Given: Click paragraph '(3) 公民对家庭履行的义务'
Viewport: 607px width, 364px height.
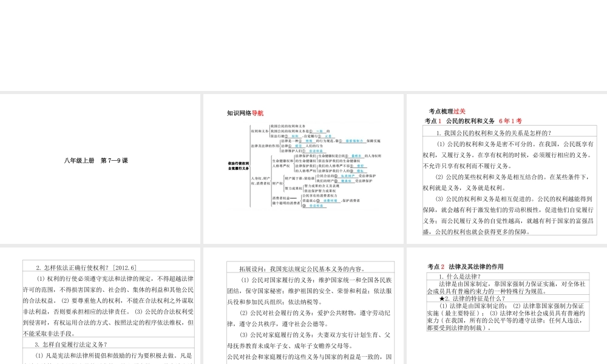Looking at the screenshot, I should coord(310,340).
